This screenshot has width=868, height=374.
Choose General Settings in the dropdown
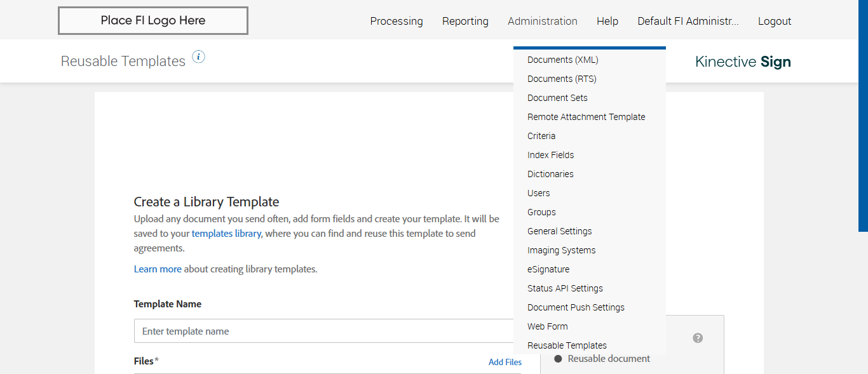point(559,231)
